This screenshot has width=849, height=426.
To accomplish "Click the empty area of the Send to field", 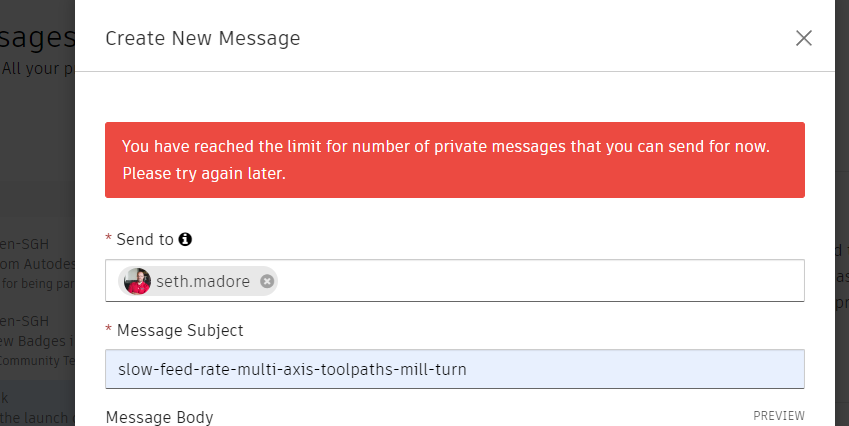I will (x=540, y=281).
